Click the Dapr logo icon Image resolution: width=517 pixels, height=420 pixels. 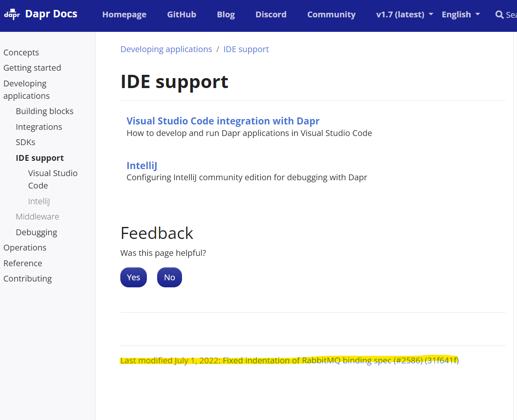(12, 14)
